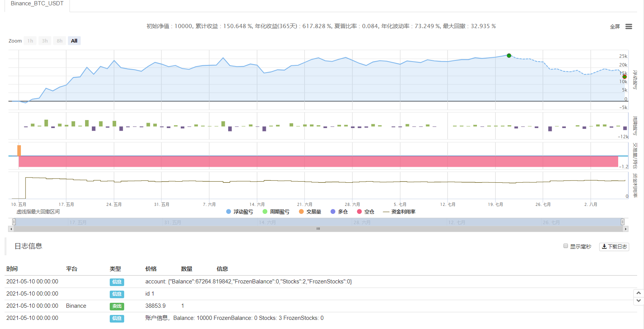Click the 日志信息 section heading
This screenshot has height=329, width=644.
point(28,246)
